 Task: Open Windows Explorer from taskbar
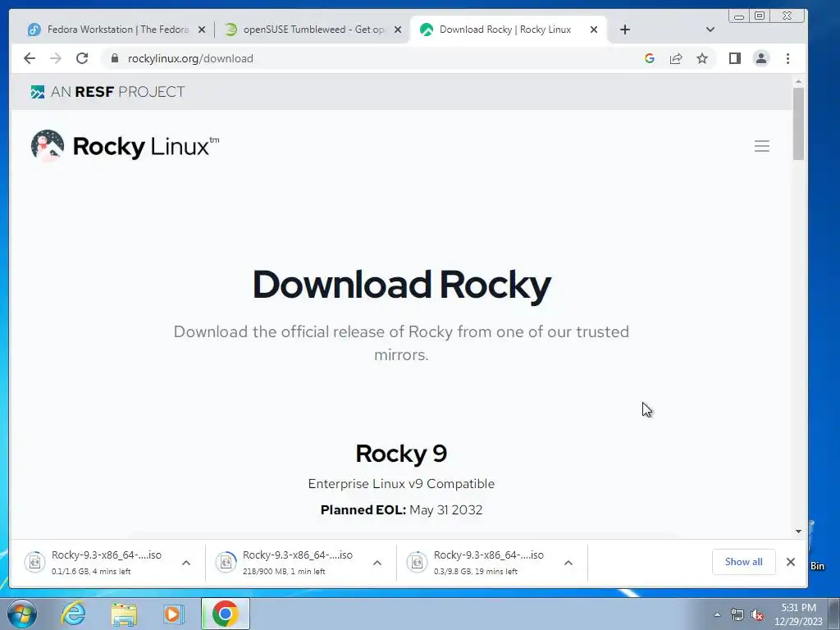124,614
